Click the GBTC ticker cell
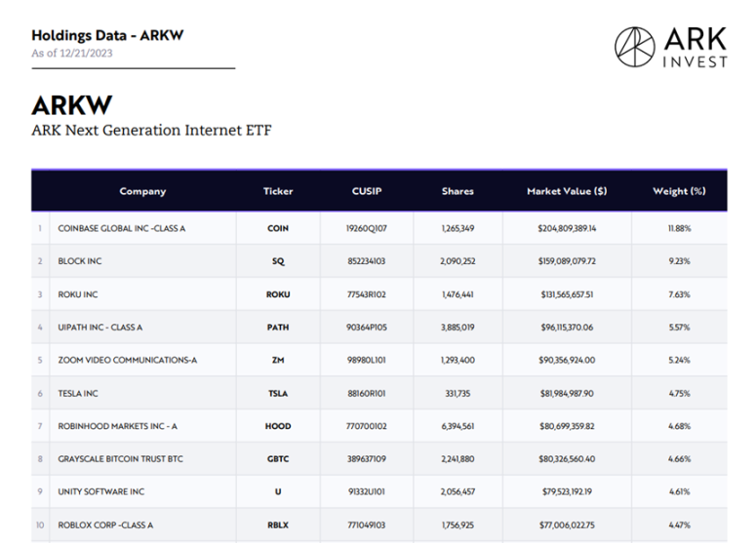Viewport: 756px width, 543px height. point(278,459)
